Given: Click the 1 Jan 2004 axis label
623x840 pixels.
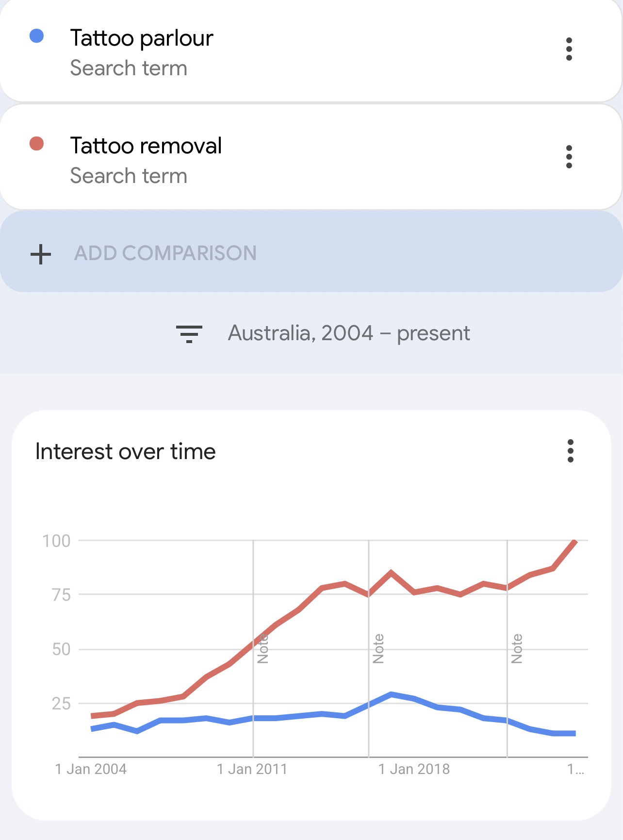Looking at the screenshot, I should coord(91,769).
